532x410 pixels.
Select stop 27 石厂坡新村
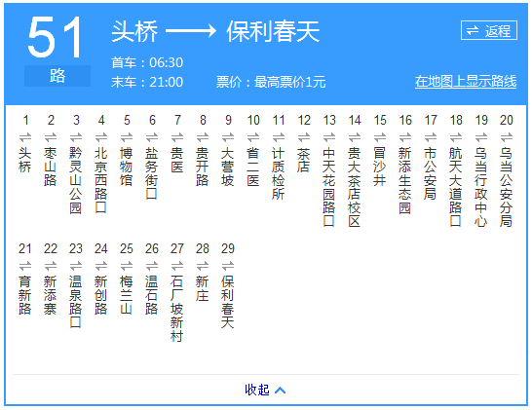point(177,309)
